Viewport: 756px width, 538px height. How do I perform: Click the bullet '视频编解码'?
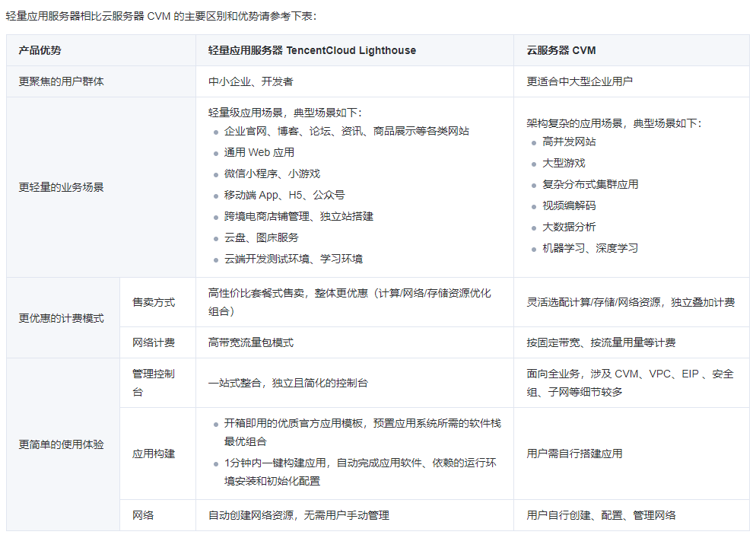(x=570, y=205)
